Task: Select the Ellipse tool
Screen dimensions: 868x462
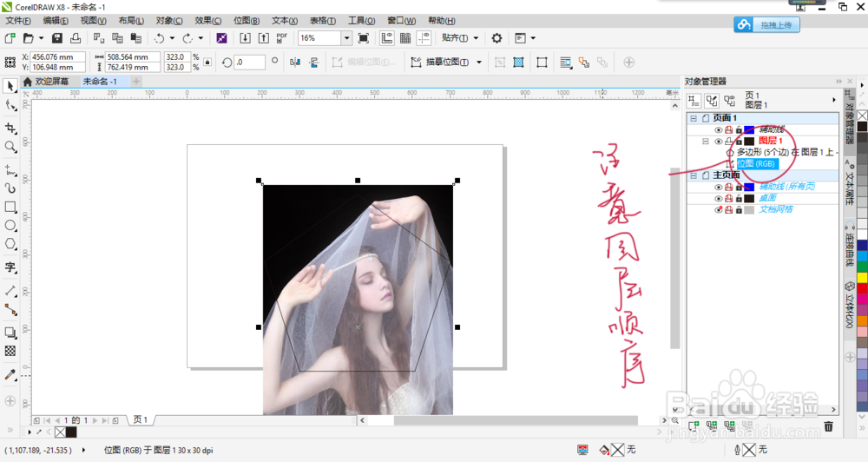Action: (x=10, y=226)
